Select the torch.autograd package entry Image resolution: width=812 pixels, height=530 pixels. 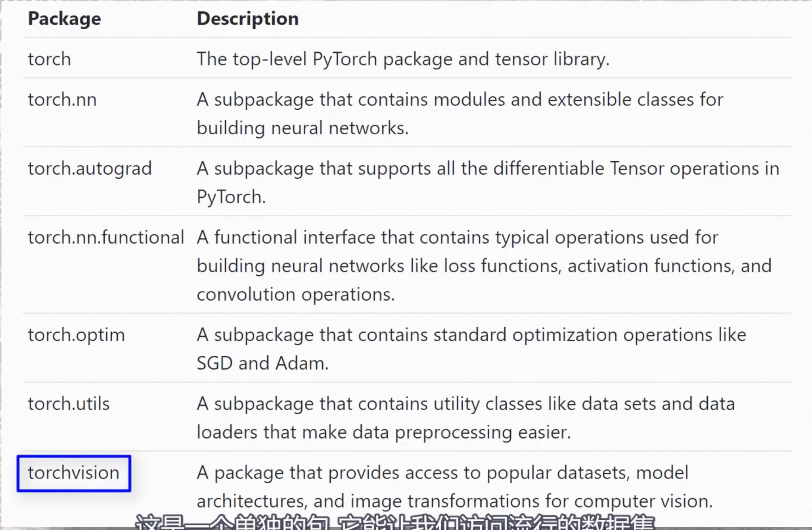point(90,168)
